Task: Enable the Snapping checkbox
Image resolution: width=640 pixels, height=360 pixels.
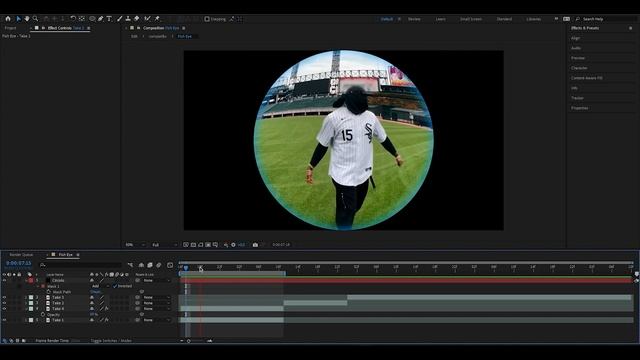Action: 207,19
